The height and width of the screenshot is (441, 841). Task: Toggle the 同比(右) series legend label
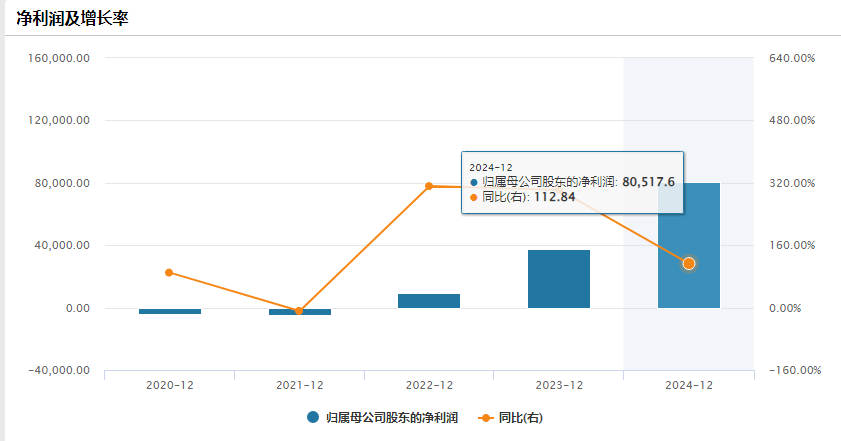[520, 417]
